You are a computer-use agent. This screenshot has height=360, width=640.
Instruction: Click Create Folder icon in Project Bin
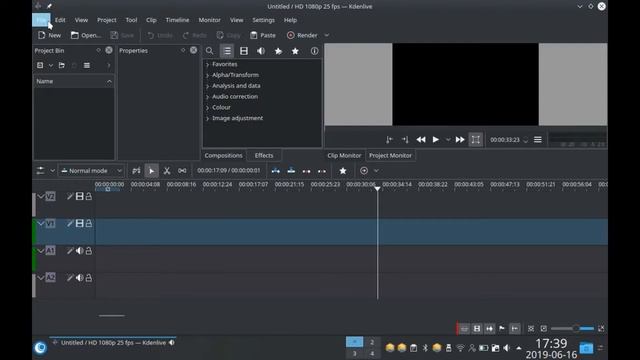click(62, 65)
